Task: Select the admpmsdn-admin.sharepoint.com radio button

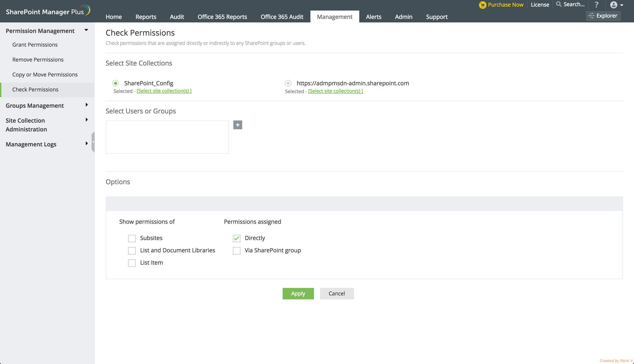Action: pyautogui.click(x=288, y=83)
